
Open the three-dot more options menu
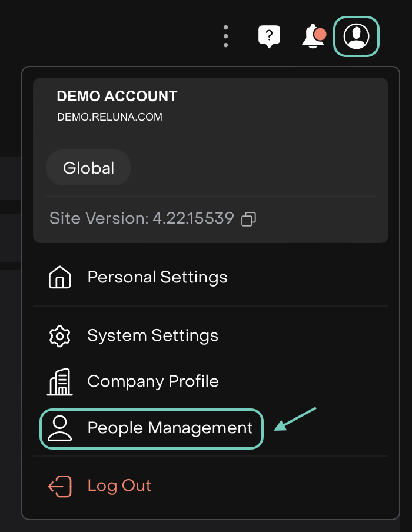[x=225, y=36]
